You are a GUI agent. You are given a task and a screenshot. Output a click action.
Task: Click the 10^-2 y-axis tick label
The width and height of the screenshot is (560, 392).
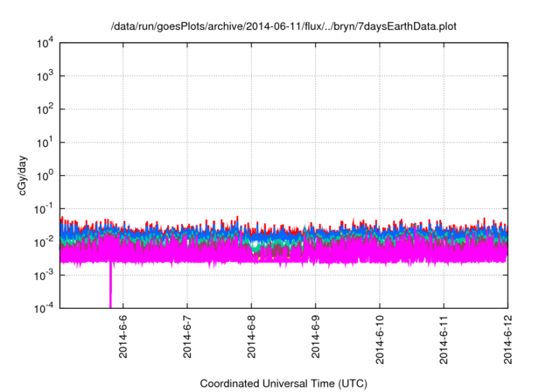coord(43,241)
